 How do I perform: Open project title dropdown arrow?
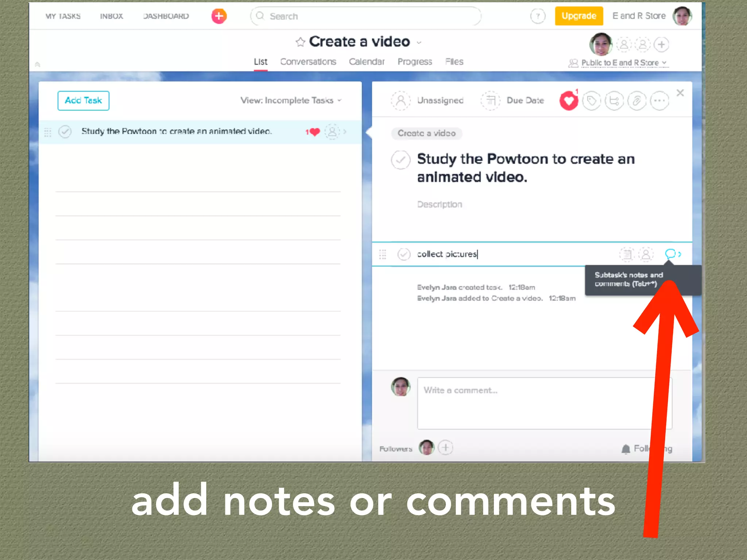[419, 43]
